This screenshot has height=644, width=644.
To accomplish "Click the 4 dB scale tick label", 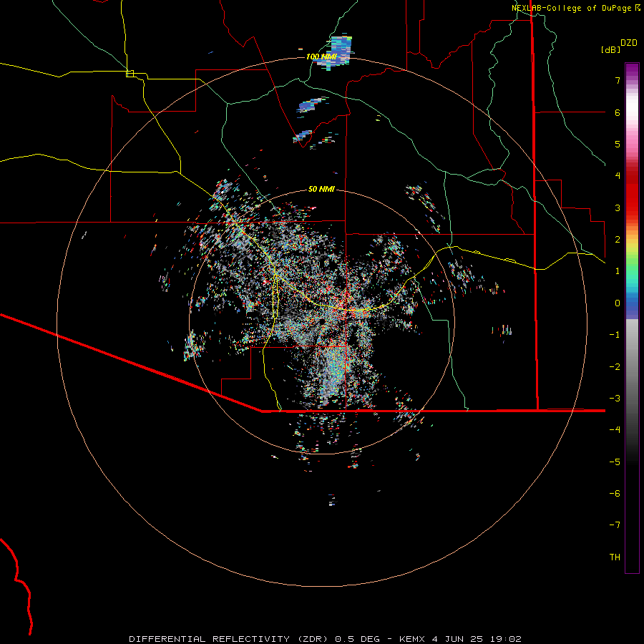I will point(618,176).
